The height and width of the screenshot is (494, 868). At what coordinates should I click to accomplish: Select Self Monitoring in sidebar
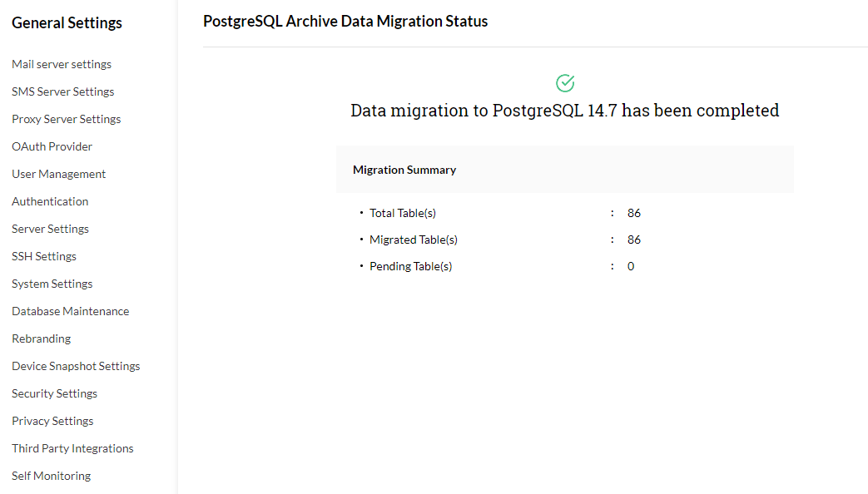pyautogui.click(x=52, y=476)
